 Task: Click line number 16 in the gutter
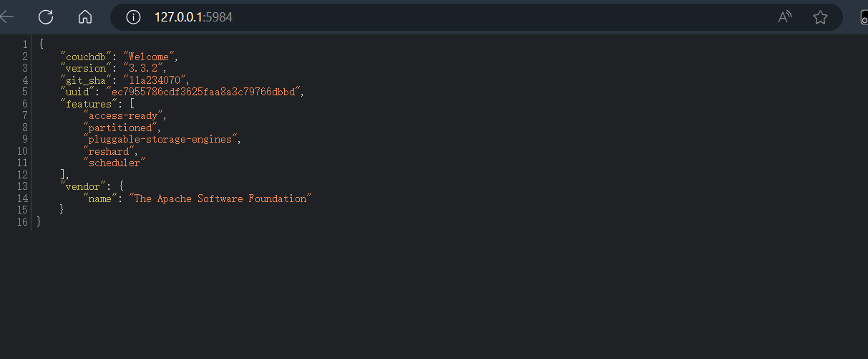(x=23, y=222)
